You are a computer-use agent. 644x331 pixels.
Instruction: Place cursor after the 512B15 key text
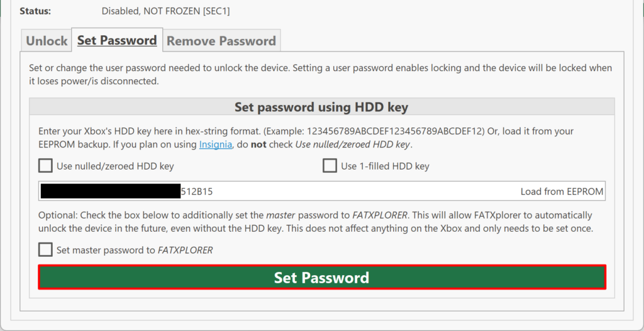pos(213,192)
